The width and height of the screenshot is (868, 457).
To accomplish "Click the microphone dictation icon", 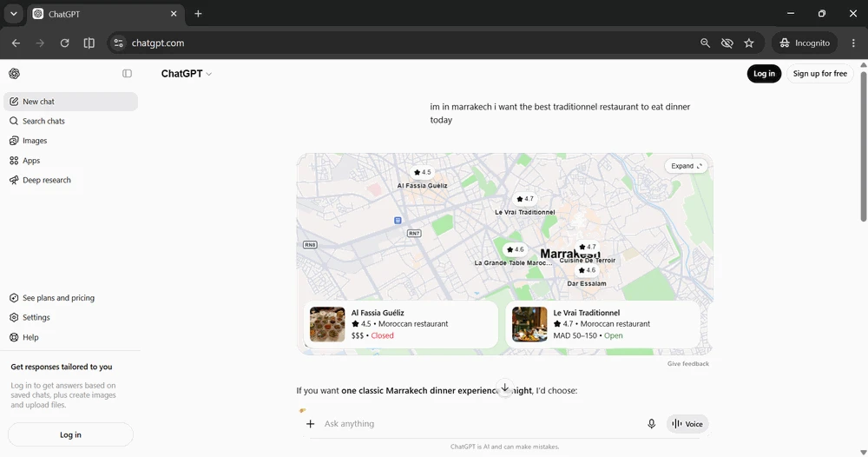I will [x=652, y=424].
